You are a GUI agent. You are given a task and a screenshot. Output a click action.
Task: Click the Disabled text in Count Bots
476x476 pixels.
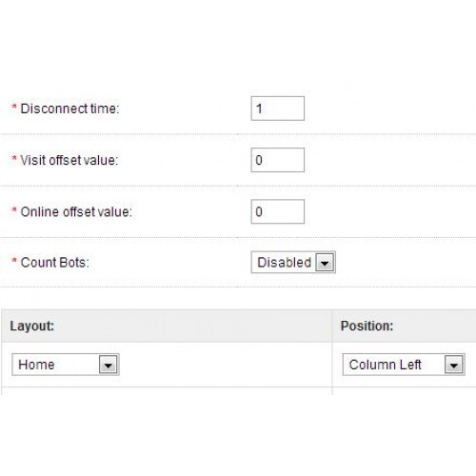coord(284,263)
